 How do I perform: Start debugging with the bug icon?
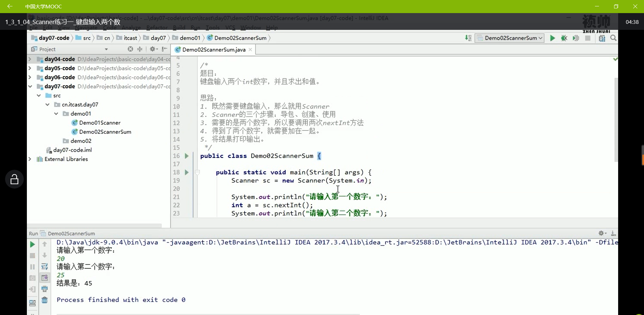(564, 38)
